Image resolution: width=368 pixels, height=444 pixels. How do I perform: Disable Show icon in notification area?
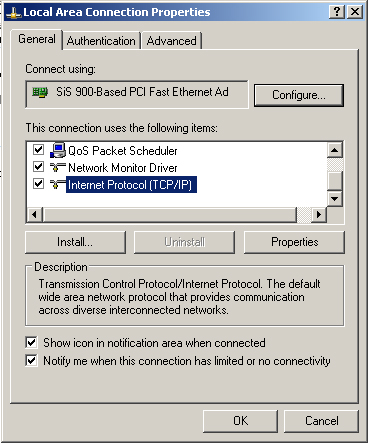tap(31, 342)
